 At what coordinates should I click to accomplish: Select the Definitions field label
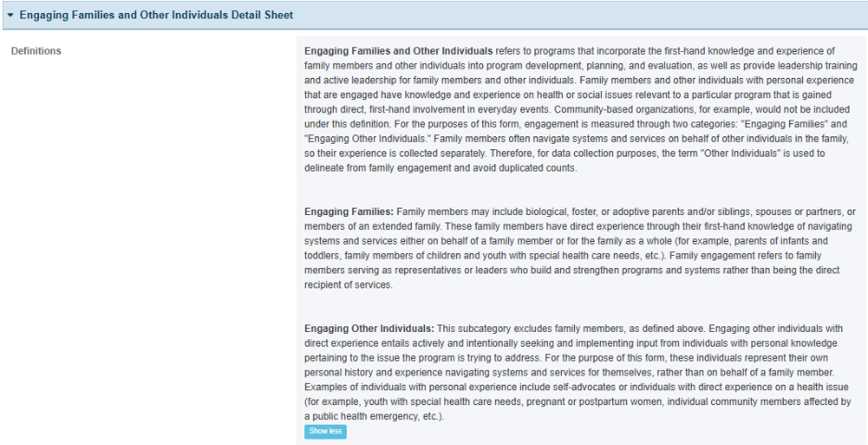tap(36, 51)
